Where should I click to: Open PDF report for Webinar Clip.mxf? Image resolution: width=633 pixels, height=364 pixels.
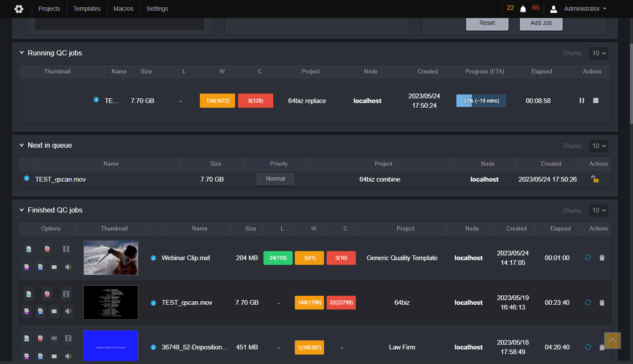(x=47, y=249)
